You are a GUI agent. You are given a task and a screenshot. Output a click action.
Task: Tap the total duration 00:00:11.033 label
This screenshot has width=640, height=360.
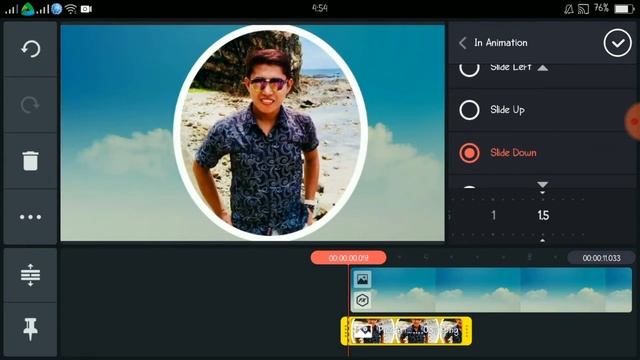(601, 258)
